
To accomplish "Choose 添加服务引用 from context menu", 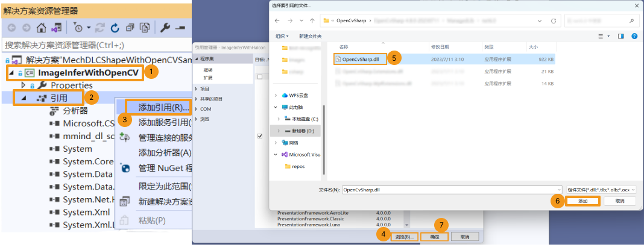I will (165, 122).
